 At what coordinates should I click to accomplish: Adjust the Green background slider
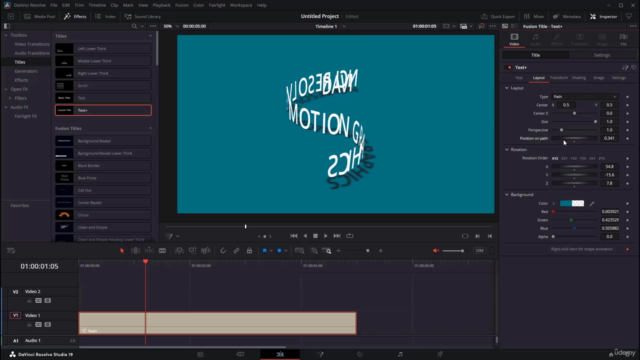coord(574,220)
